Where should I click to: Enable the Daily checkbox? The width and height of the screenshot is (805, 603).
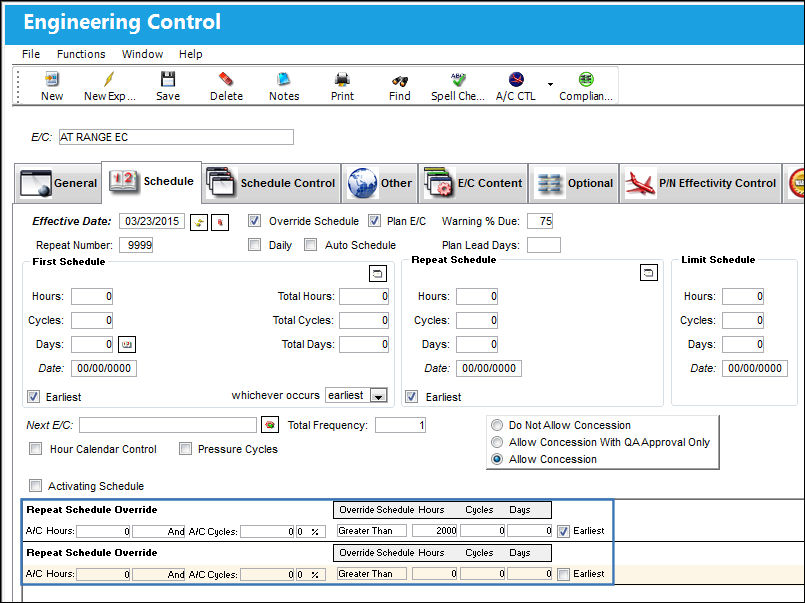click(x=254, y=245)
